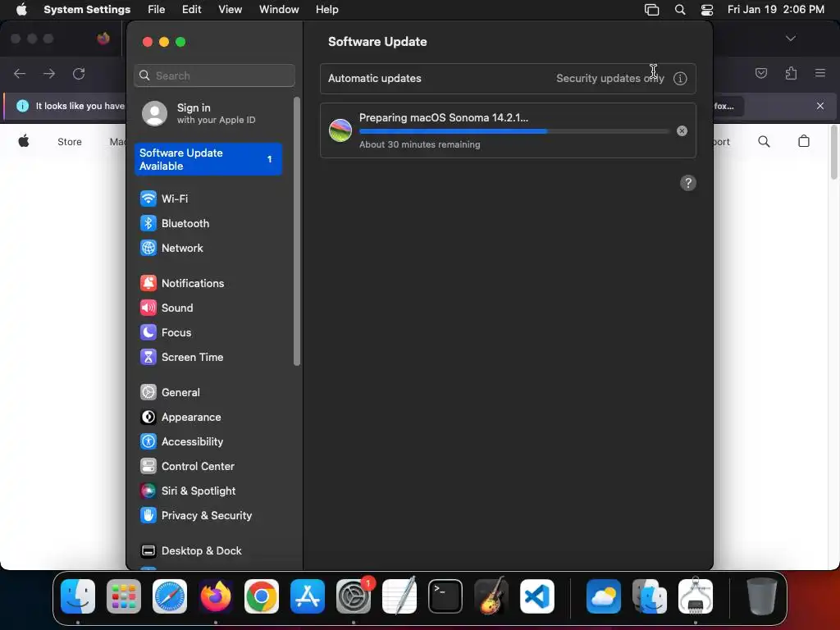Open the Help menu
The height and width of the screenshot is (630, 840).
coord(326,10)
